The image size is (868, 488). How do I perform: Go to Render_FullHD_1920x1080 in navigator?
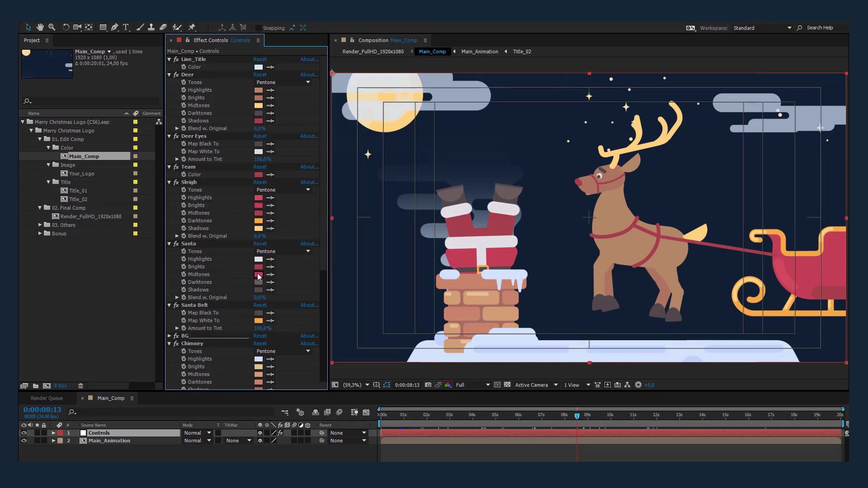[373, 52]
